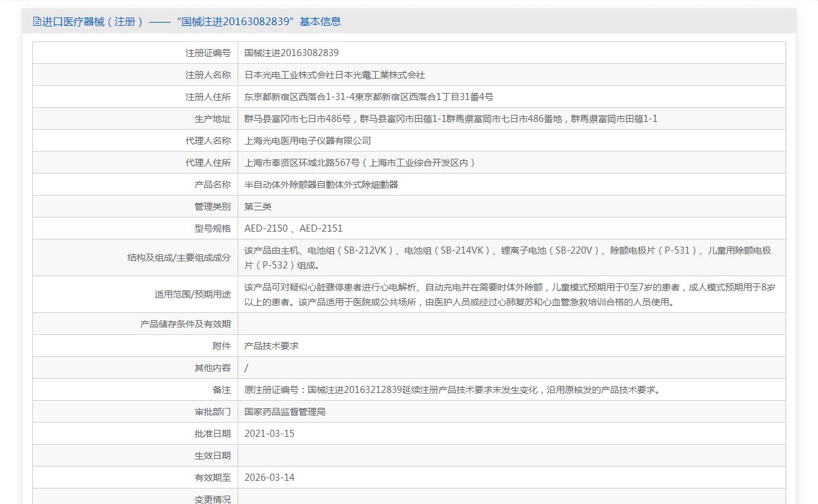Click the label 型号规格
Screen dimensions: 818x504
pos(212,228)
